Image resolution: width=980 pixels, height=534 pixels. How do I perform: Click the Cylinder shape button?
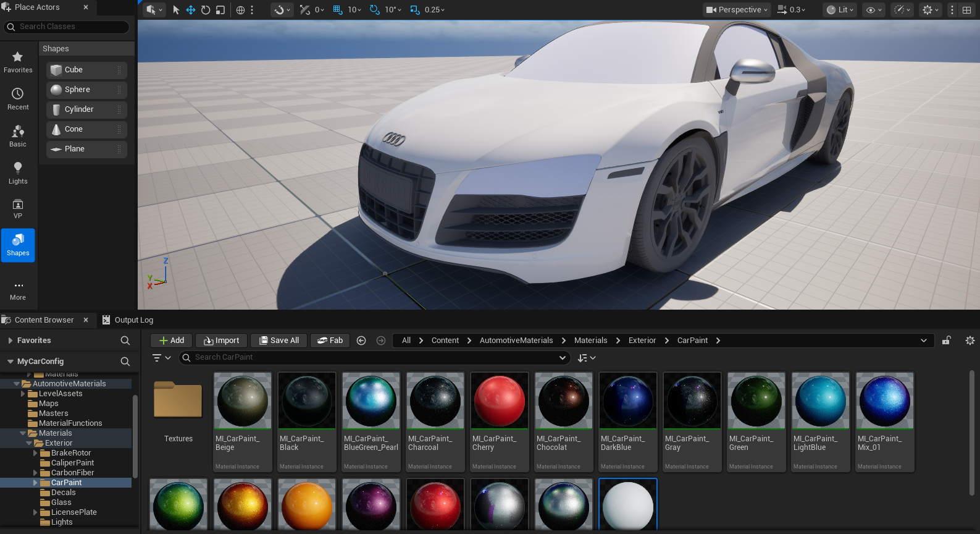(86, 109)
